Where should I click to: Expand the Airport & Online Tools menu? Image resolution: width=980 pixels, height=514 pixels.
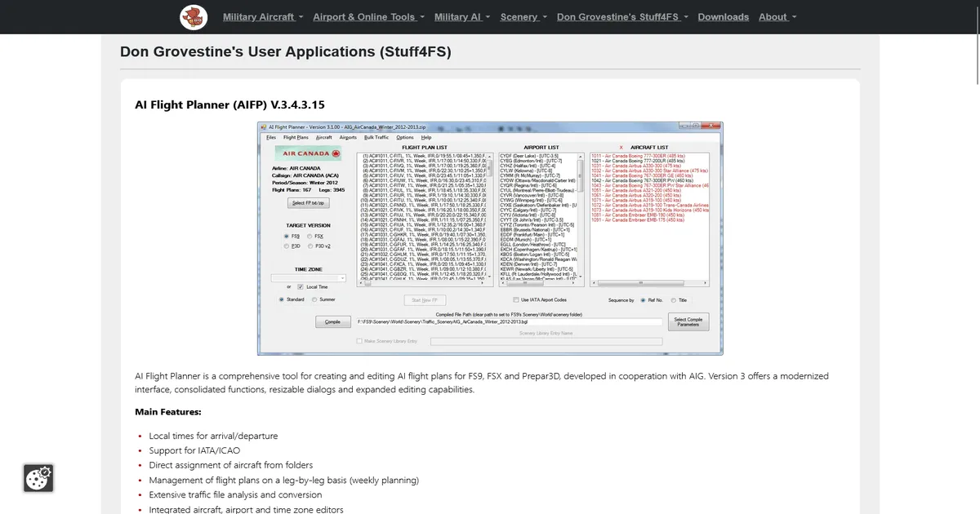point(368,17)
